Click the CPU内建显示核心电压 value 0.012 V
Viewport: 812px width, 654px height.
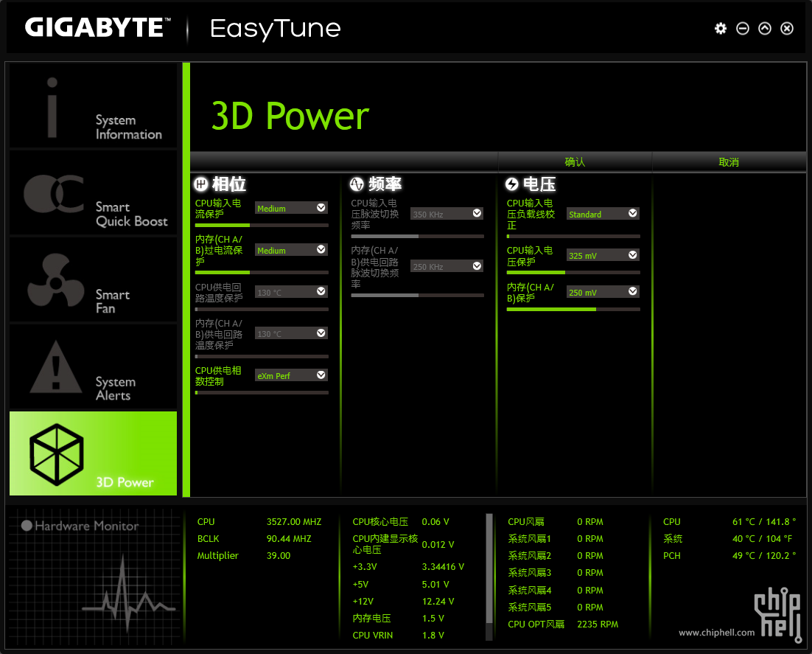pos(438,545)
